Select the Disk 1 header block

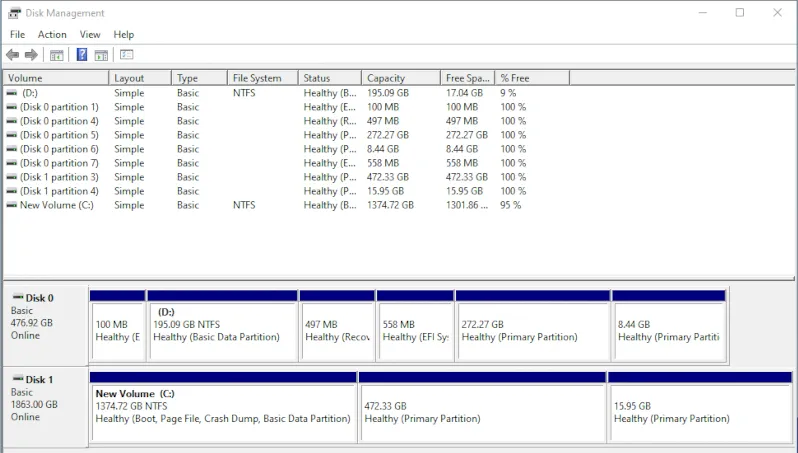tap(45, 407)
